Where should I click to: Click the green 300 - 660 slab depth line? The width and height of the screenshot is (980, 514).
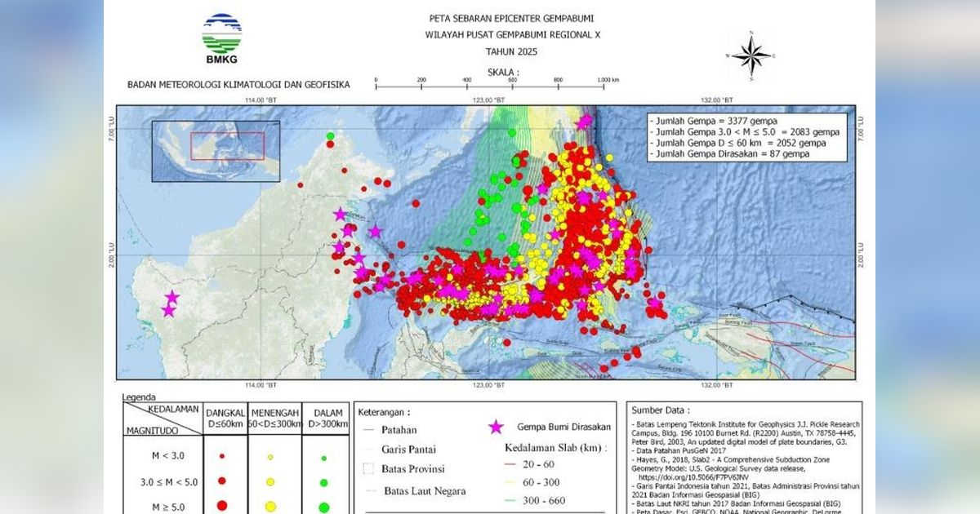coord(509,500)
